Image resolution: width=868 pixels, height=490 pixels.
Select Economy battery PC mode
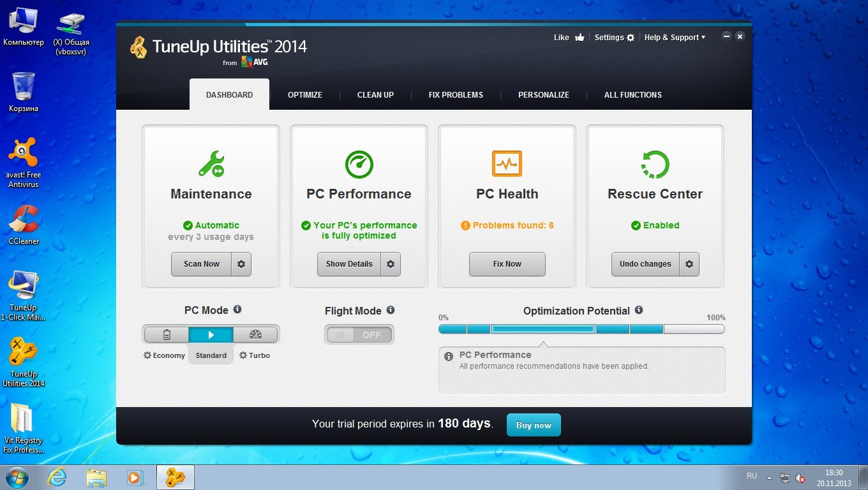pyautogui.click(x=167, y=334)
